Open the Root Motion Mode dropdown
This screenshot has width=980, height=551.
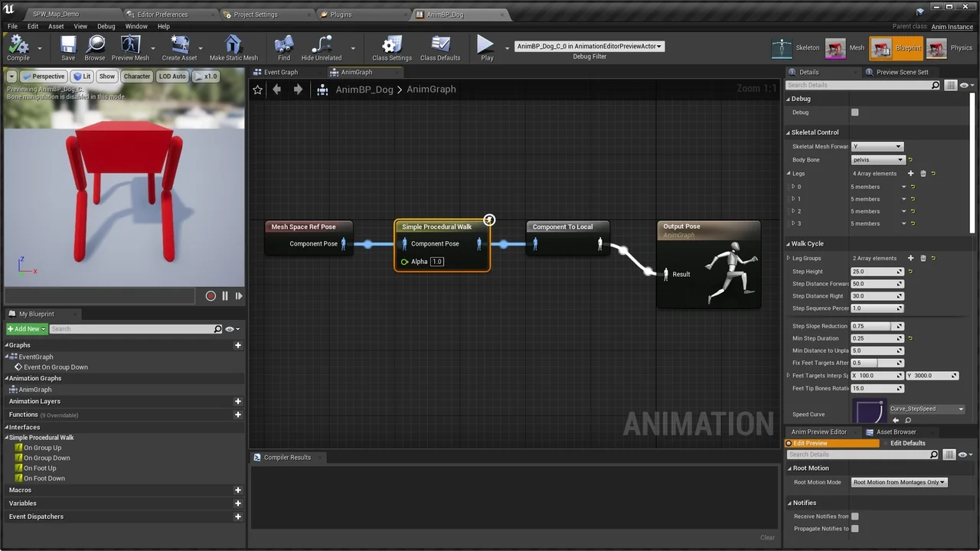[899, 482]
